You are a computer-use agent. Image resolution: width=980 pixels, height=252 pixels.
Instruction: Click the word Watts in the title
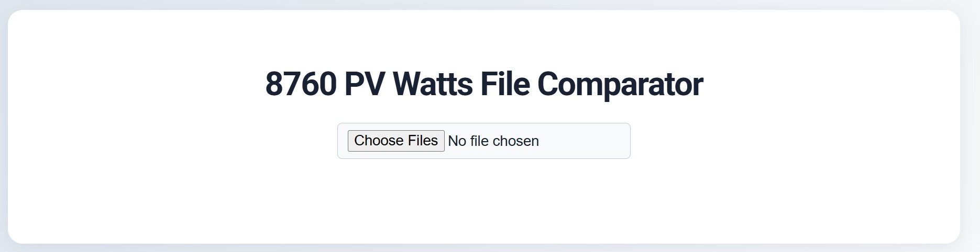point(432,84)
